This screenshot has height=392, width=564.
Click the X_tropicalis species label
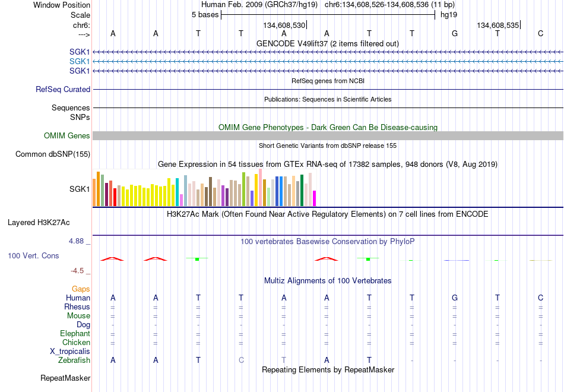(70, 352)
